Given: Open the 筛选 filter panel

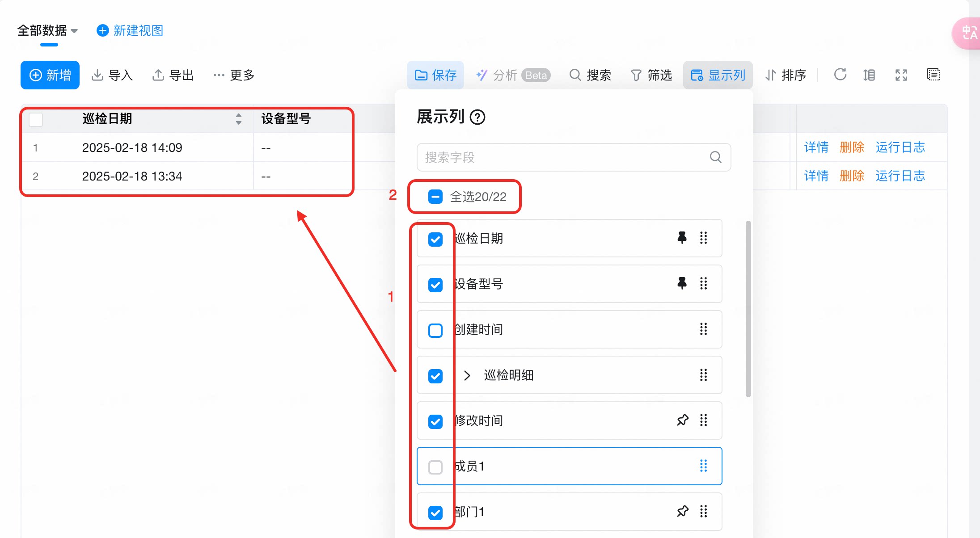Looking at the screenshot, I should [x=651, y=75].
